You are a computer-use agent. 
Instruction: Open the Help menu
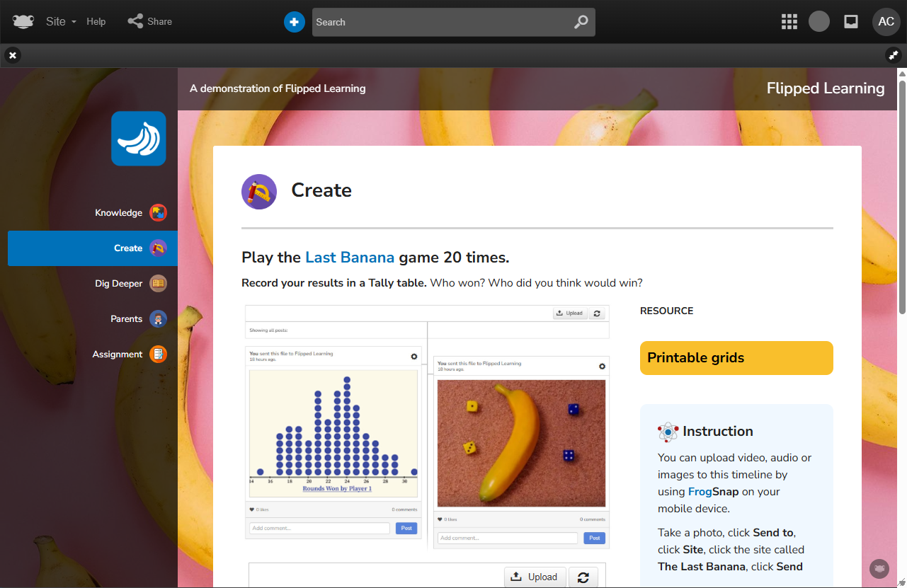(x=96, y=22)
